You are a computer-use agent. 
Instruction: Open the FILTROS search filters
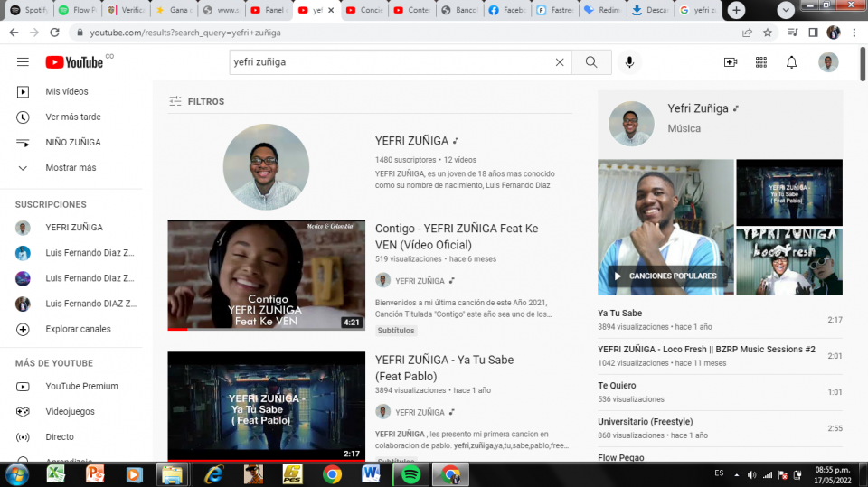coord(196,101)
